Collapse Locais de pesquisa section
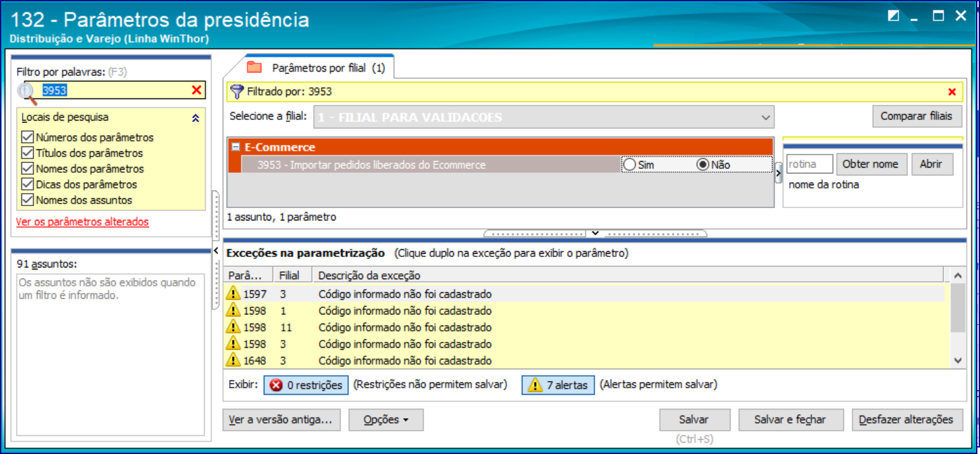Image resolution: width=980 pixels, height=454 pixels. (195, 118)
